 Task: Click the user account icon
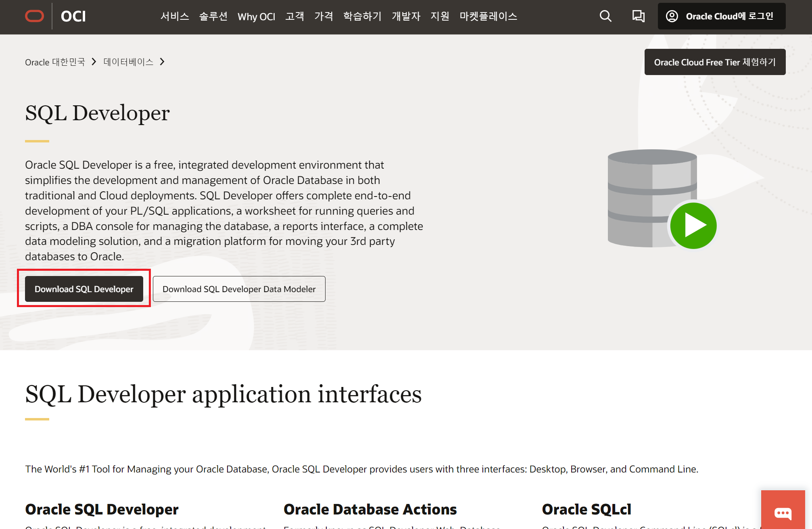click(x=672, y=16)
